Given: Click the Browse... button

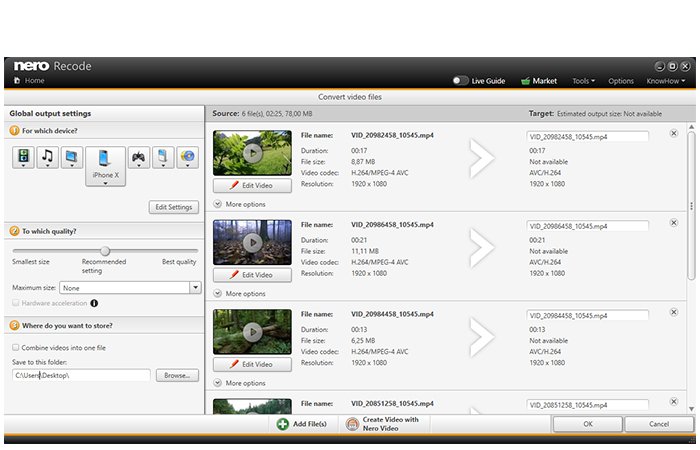Looking at the screenshot, I should point(177,375).
